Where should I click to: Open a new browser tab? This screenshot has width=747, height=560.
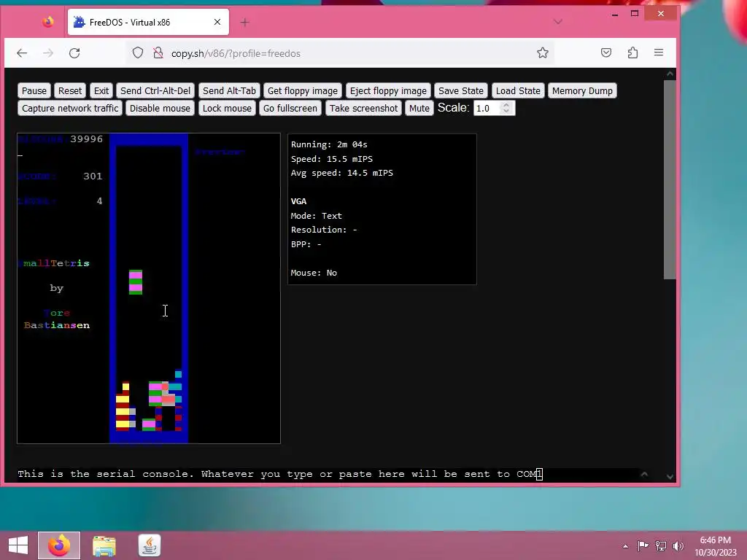click(244, 22)
